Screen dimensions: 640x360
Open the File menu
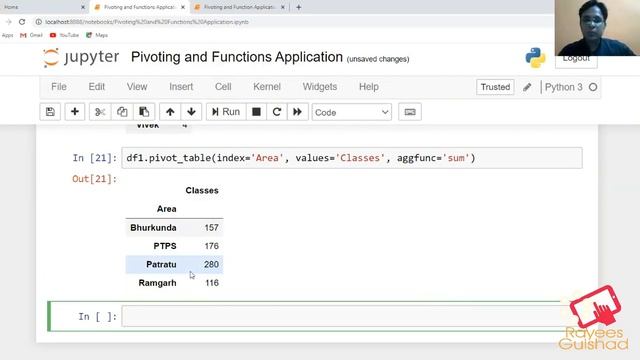tap(59, 87)
